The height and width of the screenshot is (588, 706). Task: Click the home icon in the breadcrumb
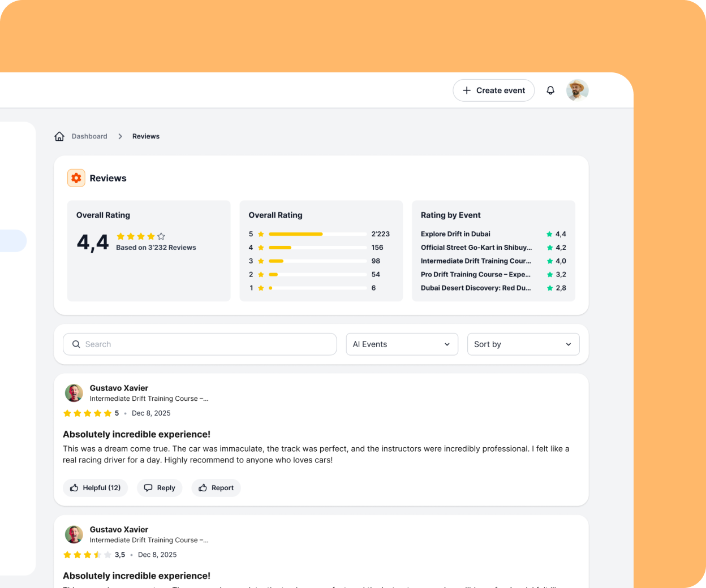pyautogui.click(x=59, y=136)
